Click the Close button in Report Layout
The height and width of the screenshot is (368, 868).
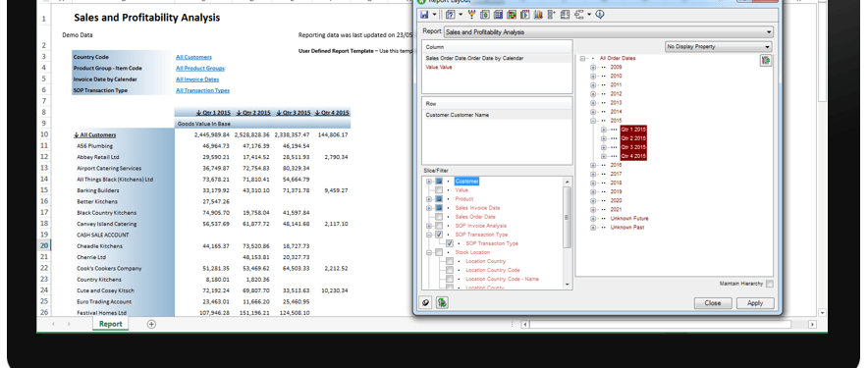713,303
